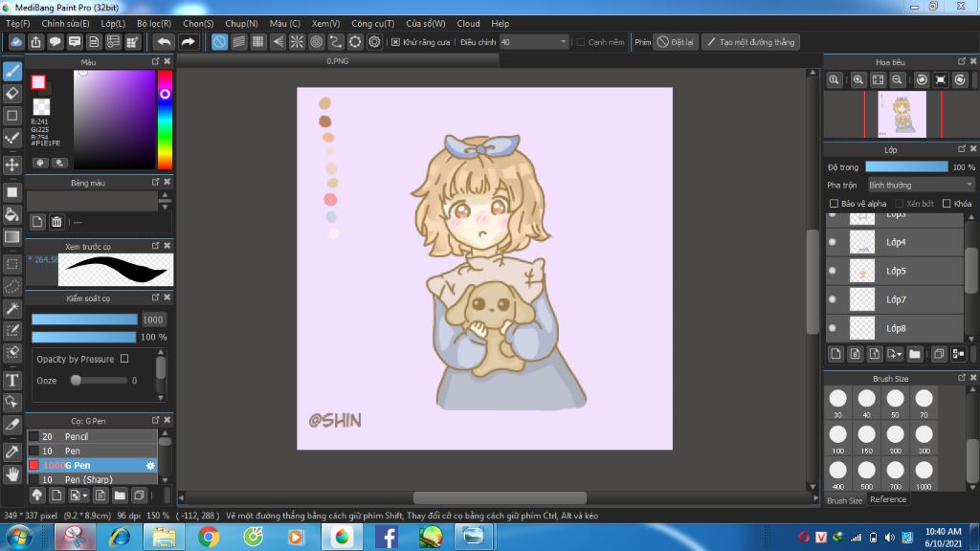The height and width of the screenshot is (551, 980).
Task: Click the Redo arrow
Action: pyautogui.click(x=188, y=42)
